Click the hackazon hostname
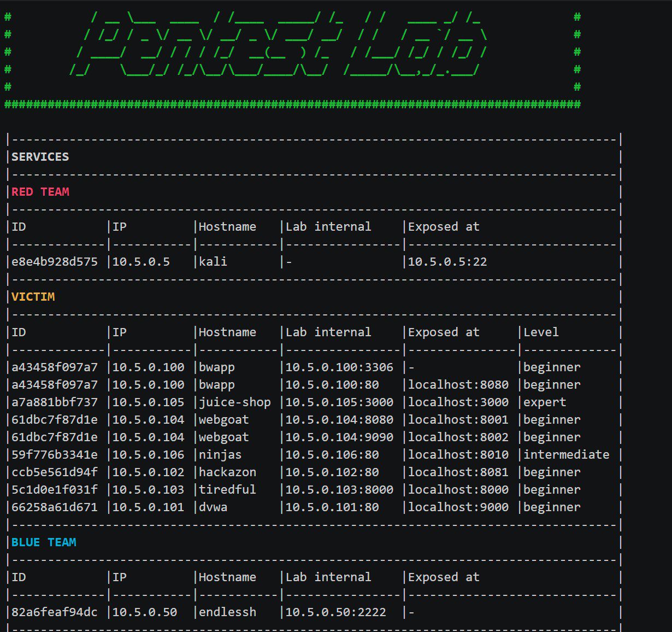 click(x=227, y=472)
